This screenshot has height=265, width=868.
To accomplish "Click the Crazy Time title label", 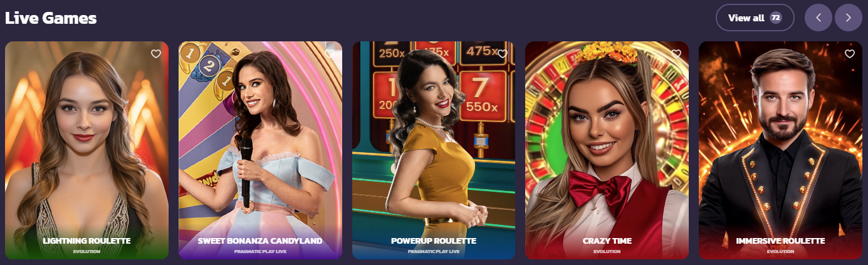I will [607, 241].
